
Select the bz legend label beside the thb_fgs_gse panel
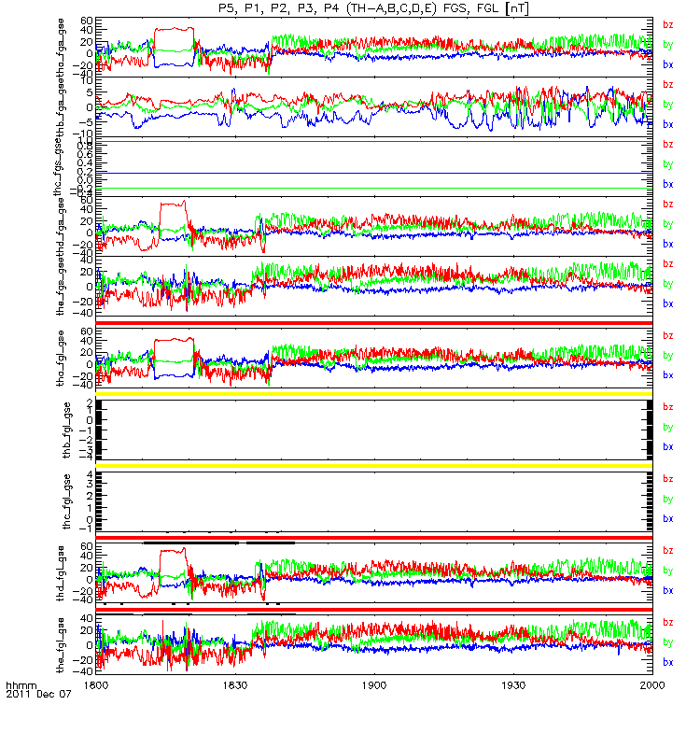667,85
